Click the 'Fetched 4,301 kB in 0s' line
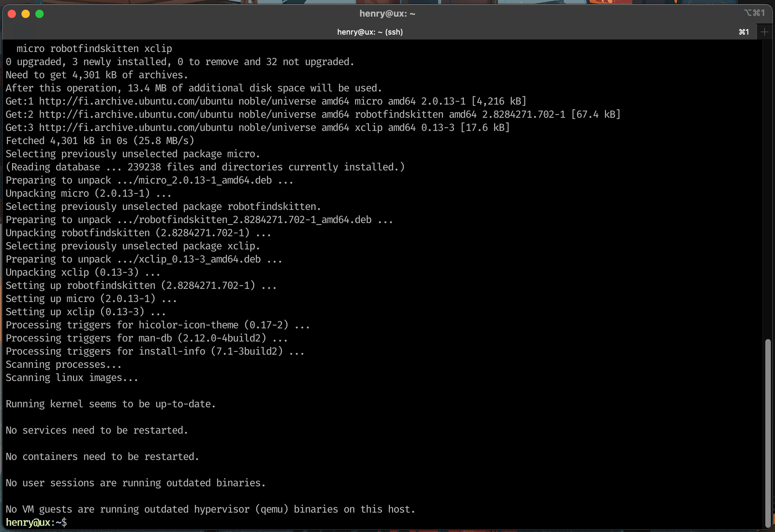The height and width of the screenshot is (532, 775). coord(100,141)
